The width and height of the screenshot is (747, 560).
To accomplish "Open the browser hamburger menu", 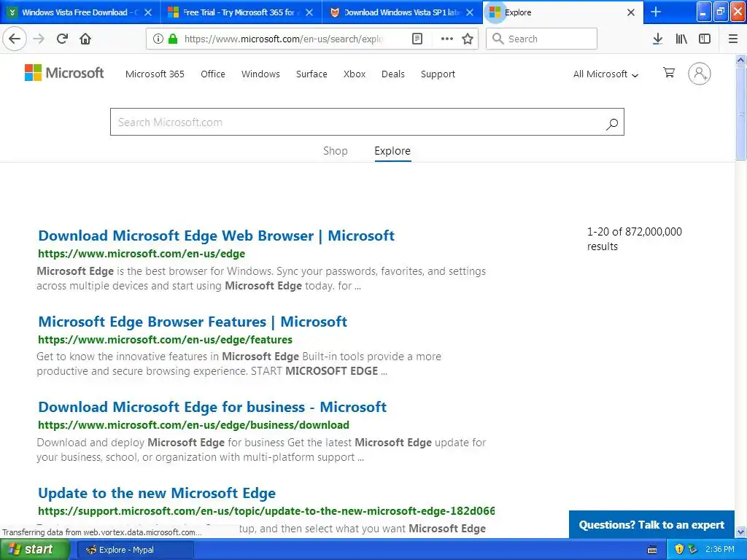I will (733, 39).
